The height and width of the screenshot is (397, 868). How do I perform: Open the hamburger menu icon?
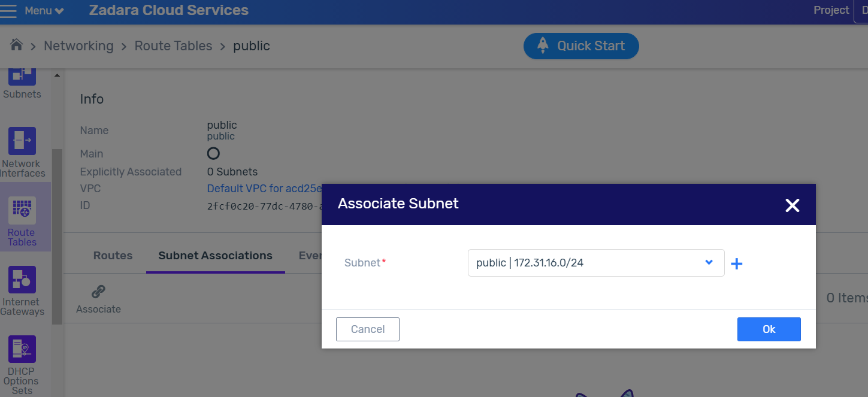click(8, 11)
